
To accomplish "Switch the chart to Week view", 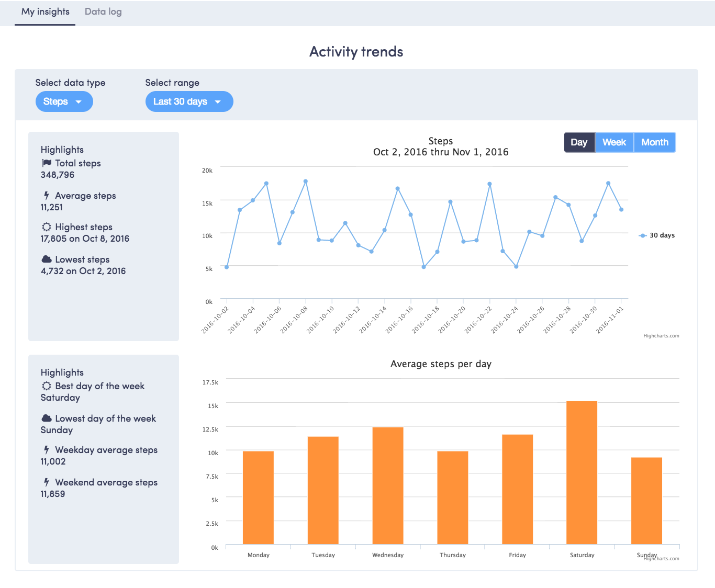I will pyautogui.click(x=614, y=142).
